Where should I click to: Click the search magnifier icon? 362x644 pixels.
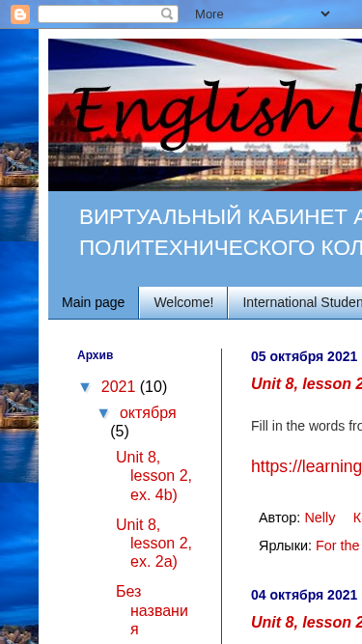(167, 14)
